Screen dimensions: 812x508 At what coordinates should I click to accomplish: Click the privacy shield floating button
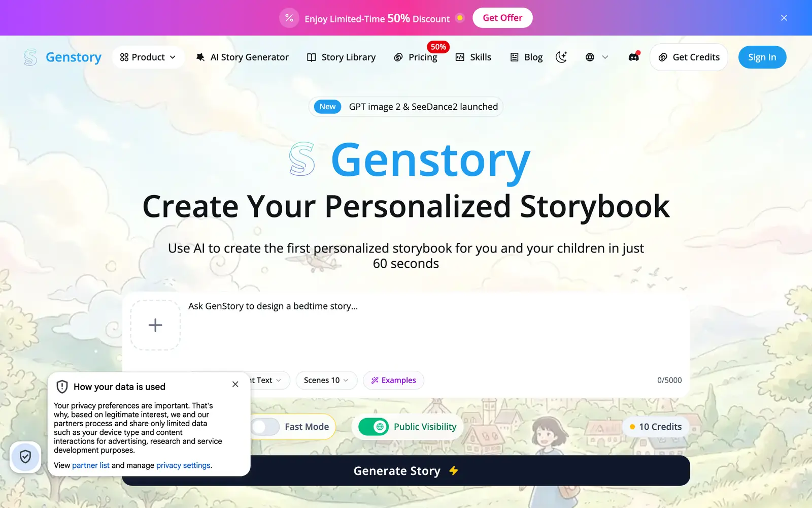pyautogui.click(x=25, y=457)
